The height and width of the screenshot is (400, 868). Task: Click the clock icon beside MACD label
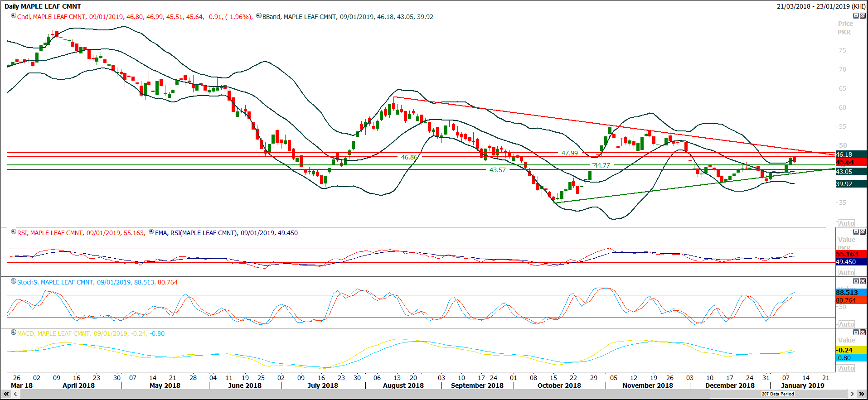coord(14,333)
